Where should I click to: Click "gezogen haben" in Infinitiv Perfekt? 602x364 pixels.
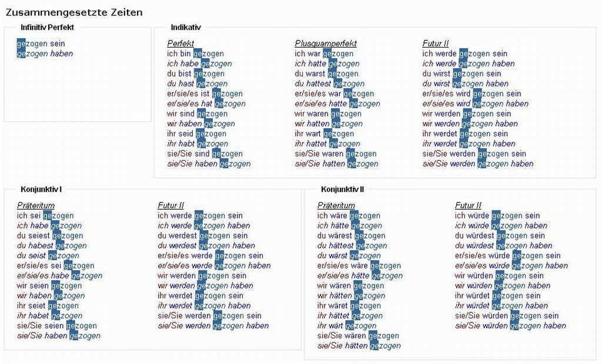(x=45, y=53)
